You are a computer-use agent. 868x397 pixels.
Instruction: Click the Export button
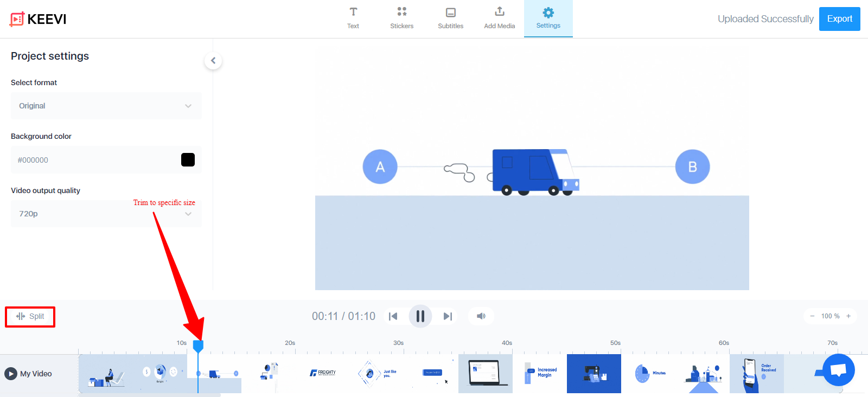point(839,19)
